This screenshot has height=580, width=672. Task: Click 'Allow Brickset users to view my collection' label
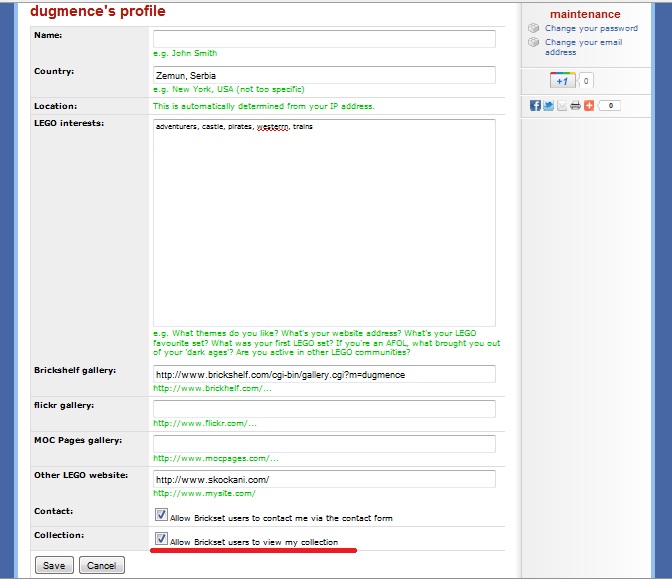(x=254, y=542)
